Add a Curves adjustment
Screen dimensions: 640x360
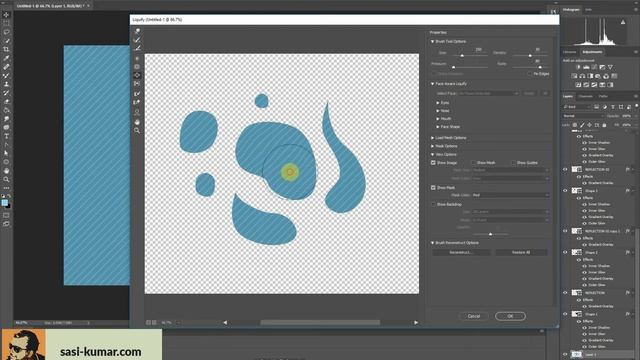coord(594,67)
